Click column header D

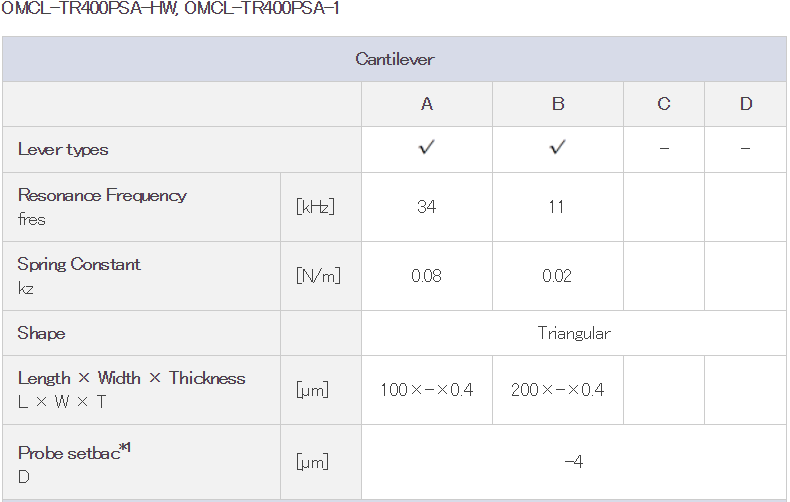click(746, 104)
